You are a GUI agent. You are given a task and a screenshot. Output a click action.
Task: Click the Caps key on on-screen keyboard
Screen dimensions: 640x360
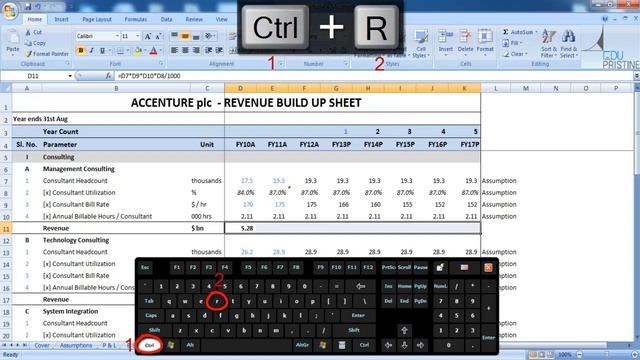[x=151, y=316]
